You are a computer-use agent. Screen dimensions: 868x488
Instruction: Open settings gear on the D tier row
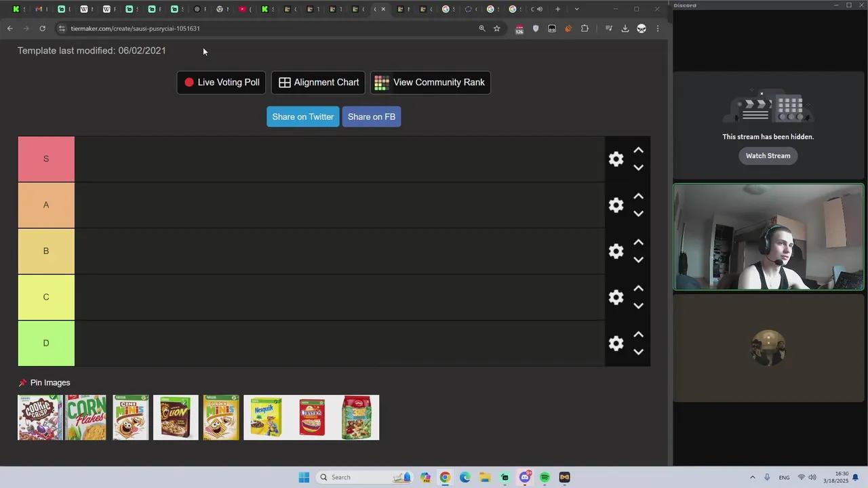pyautogui.click(x=616, y=344)
